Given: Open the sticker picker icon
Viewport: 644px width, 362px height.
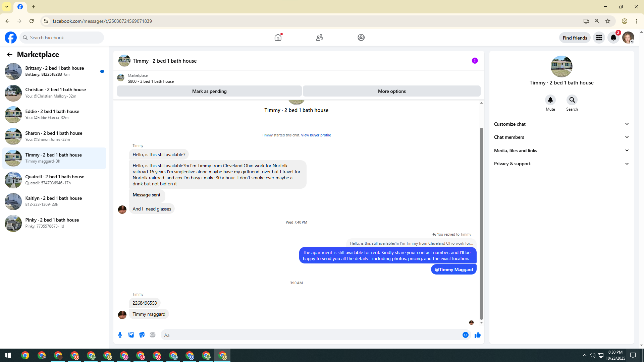Looking at the screenshot, I should (x=142, y=335).
